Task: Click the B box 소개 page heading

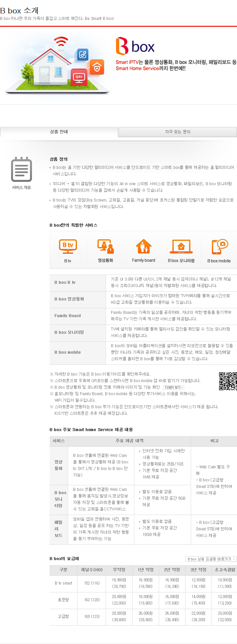Action: tap(19, 10)
